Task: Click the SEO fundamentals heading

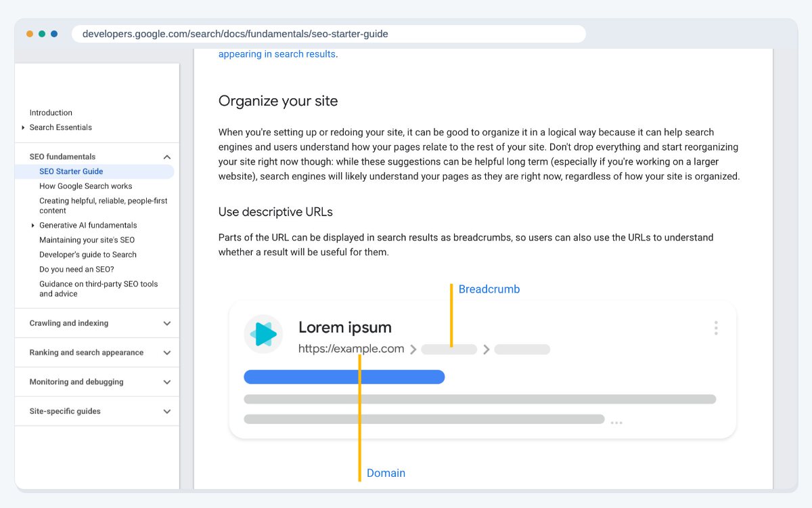Action: coord(62,156)
